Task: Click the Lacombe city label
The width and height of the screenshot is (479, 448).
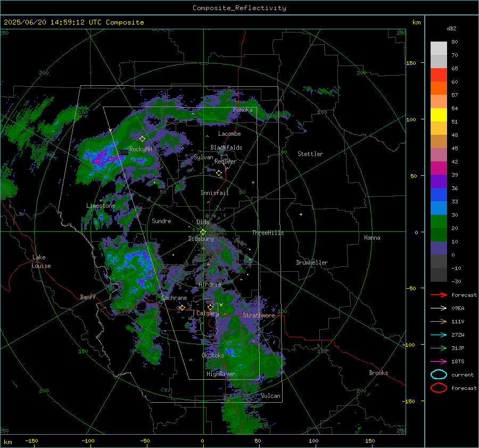Action: coord(229,134)
